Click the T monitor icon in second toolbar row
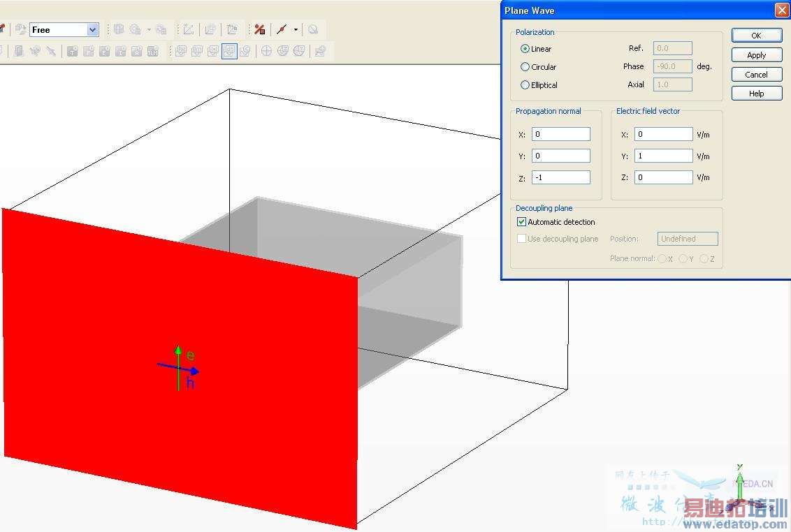The height and width of the screenshot is (532, 791). [x=73, y=51]
